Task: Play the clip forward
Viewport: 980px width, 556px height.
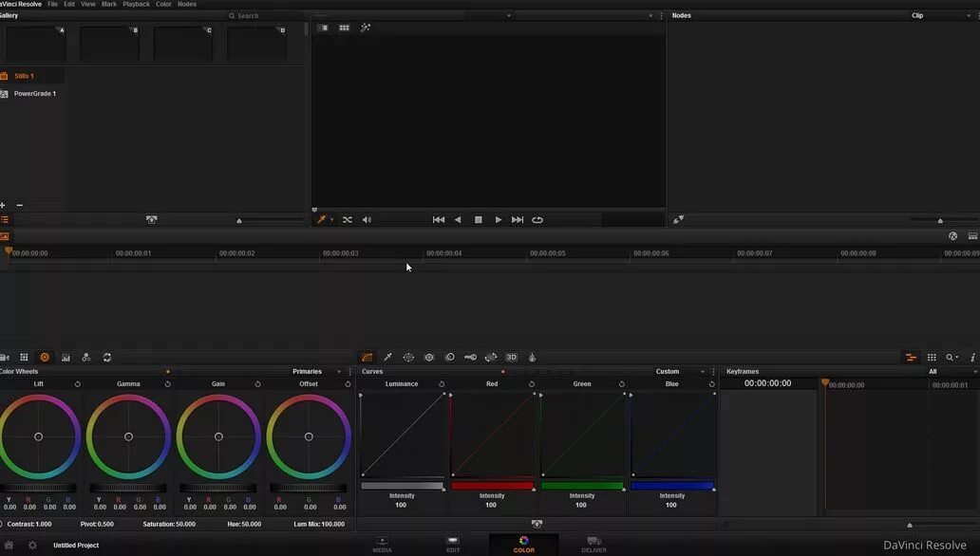Action: pos(499,220)
